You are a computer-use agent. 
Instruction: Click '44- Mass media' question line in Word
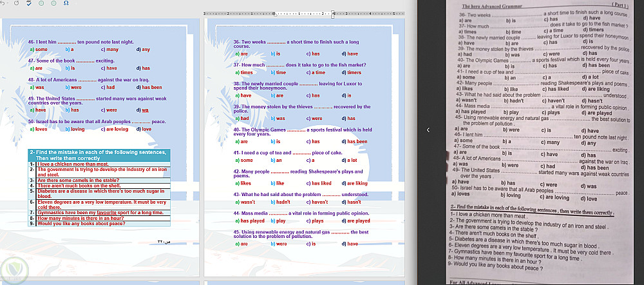pos(301,213)
